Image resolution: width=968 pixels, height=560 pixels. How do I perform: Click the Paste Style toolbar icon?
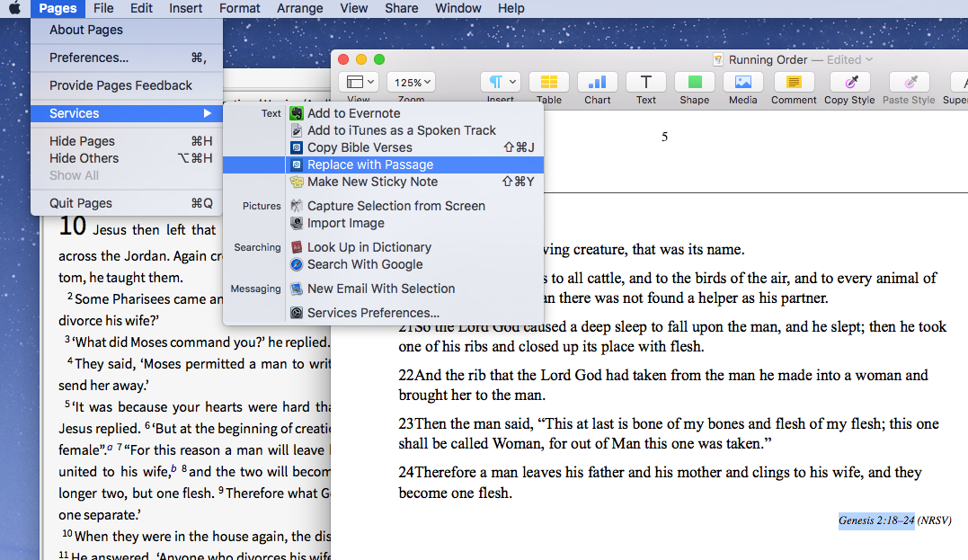pyautogui.click(x=909, y=82)
